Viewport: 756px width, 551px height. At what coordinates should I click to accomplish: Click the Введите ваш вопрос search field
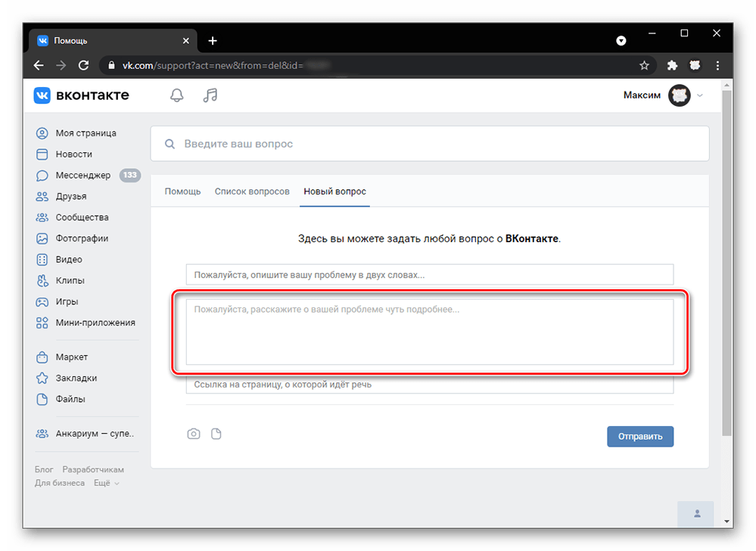click(430, 144)
